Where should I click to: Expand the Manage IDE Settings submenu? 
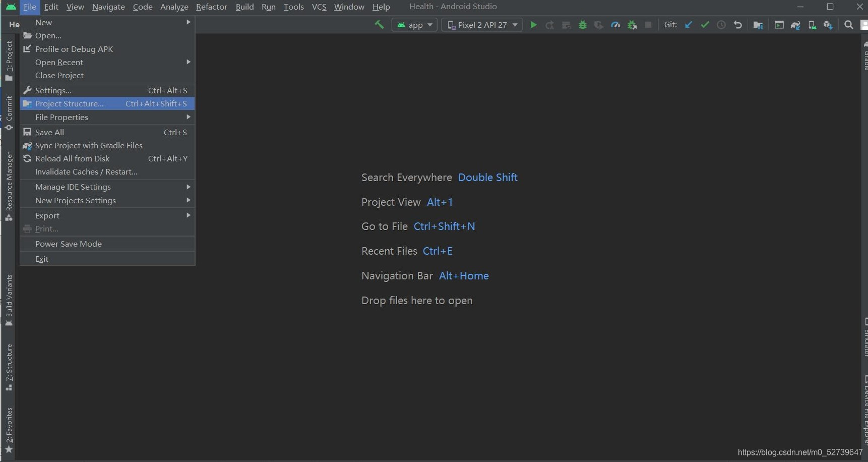[x=73, y=187]
